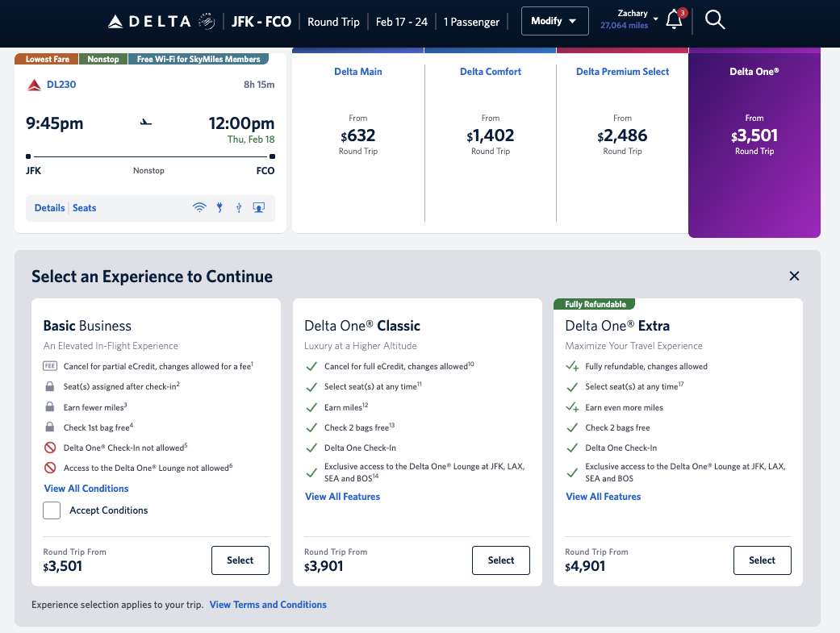Click the personal video screen icon

[x=259, y=208]
